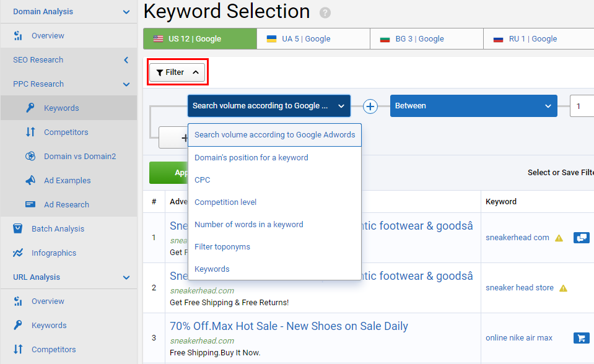Pick Keywords from the filter list

[274, 269]
